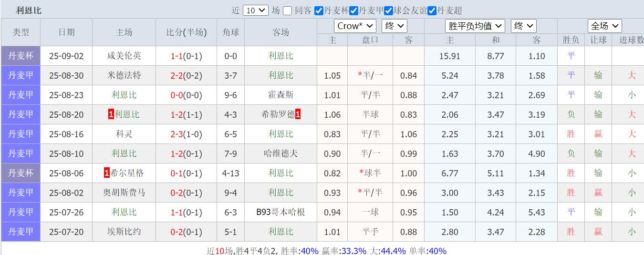Click the 丹麦甲 type label on 25-08-30 row
The height and width of the screenshot is (255, 644).
tap(21, 75)
